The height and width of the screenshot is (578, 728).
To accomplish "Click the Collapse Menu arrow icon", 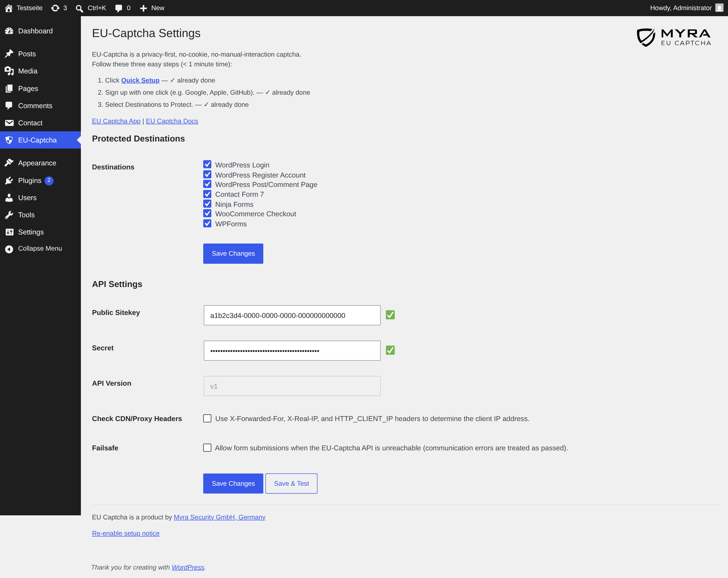I will pyautogui.click(x=9, y=249).
